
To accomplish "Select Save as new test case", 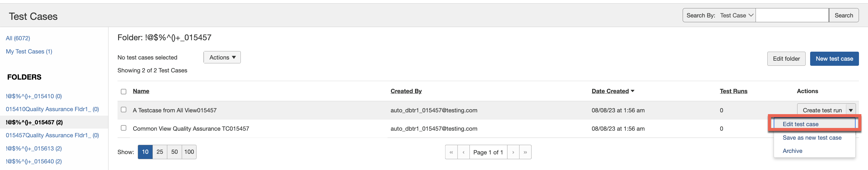I will click(x=812, y=138).
